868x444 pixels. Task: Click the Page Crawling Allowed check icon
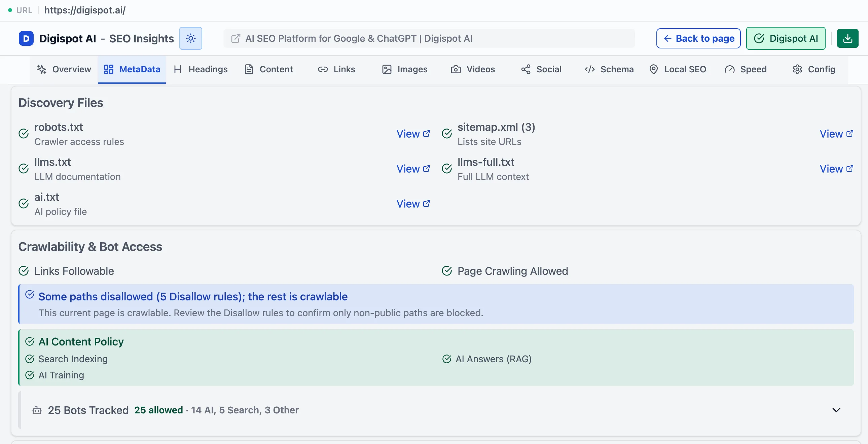click(447, 271)
